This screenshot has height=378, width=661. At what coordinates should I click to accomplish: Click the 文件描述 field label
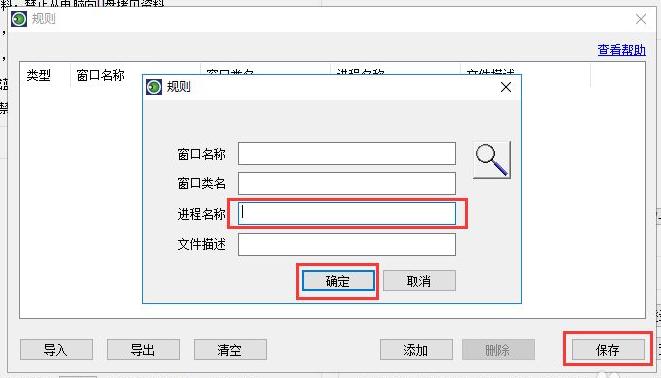(202, 244)
